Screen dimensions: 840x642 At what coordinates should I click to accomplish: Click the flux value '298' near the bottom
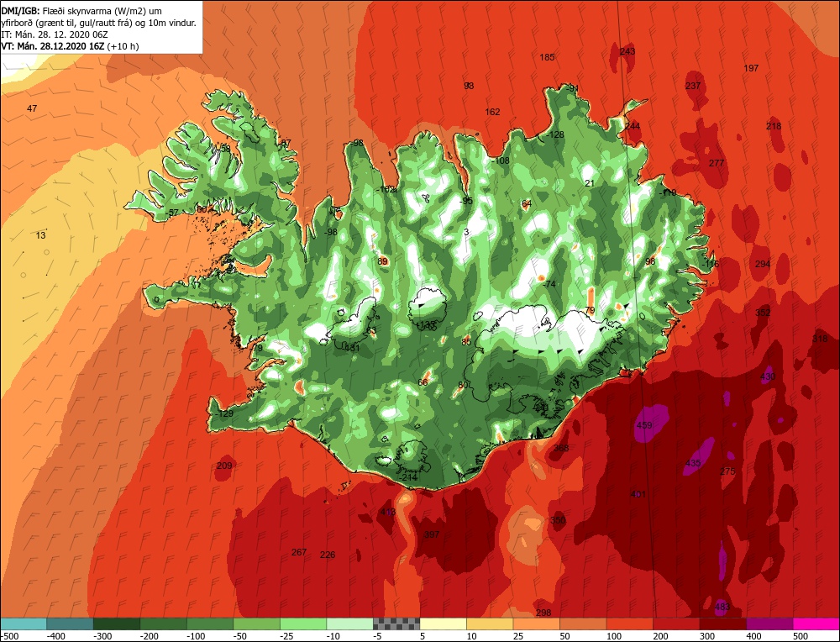(x=543, y=613)
